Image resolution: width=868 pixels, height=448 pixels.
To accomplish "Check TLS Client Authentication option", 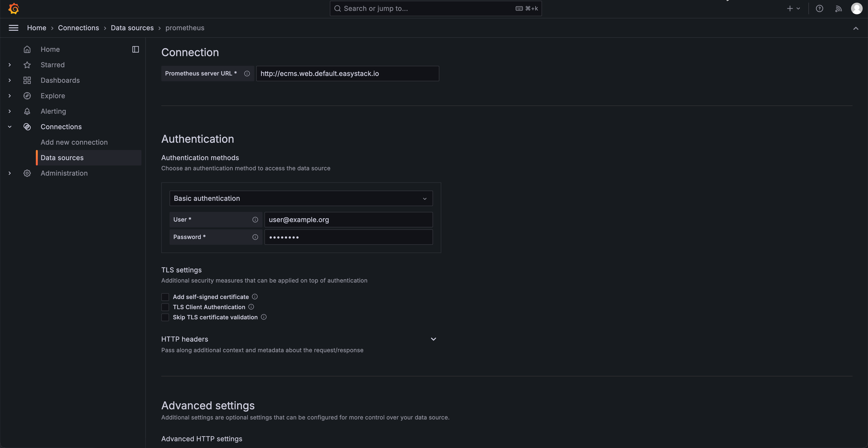I will 165,307.
